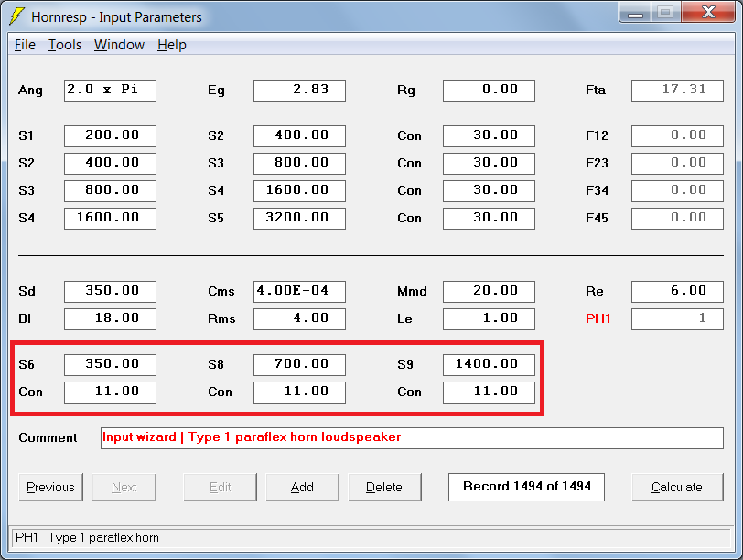The image size is (743, 560).
Task: Close the Hornresp window
Action: point(708,12)
